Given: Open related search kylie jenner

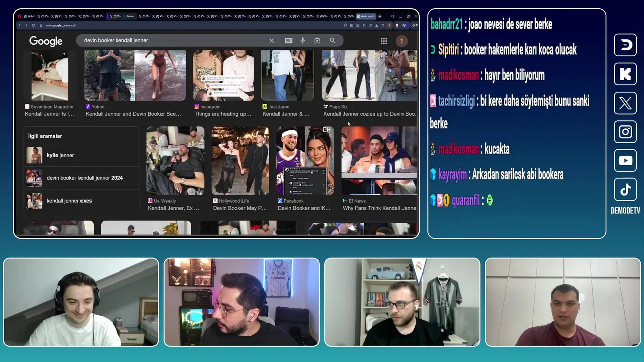Looking at the screenshot, I should (82, 155).
